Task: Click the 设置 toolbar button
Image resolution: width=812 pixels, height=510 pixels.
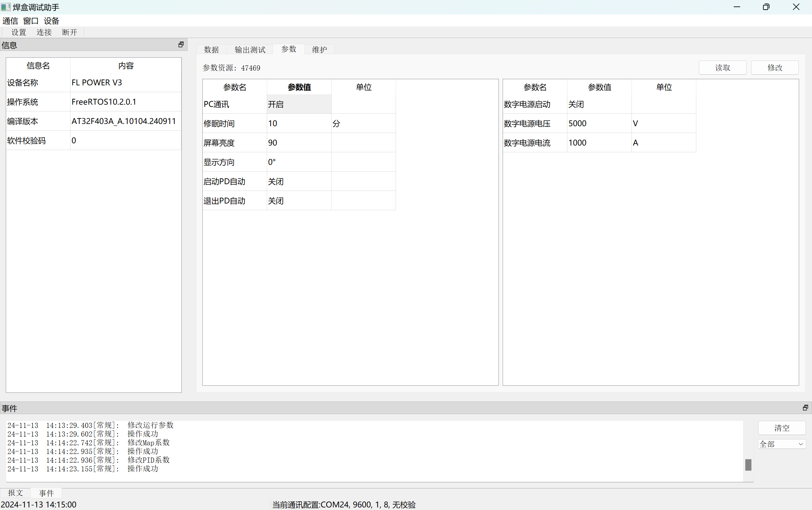Action: point(19,32)
